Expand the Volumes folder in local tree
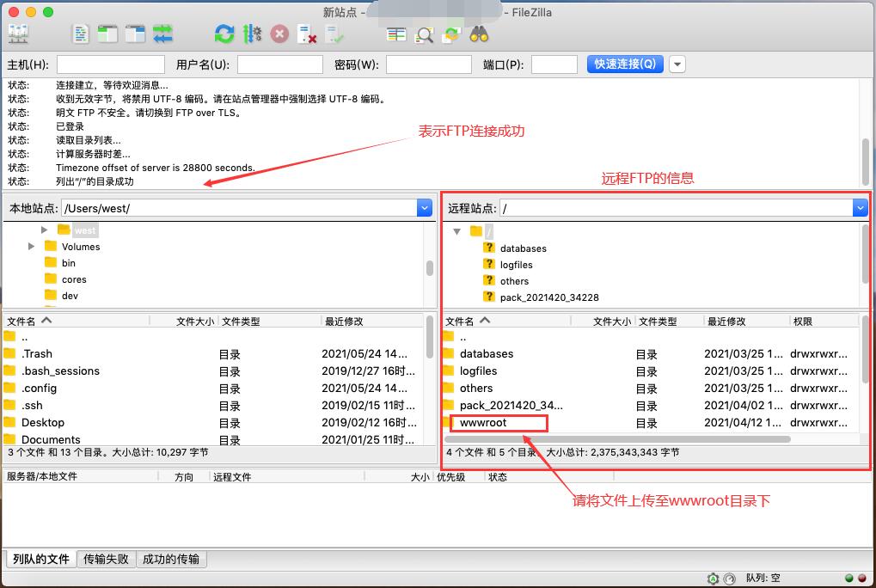 click(x=32, y=247)
